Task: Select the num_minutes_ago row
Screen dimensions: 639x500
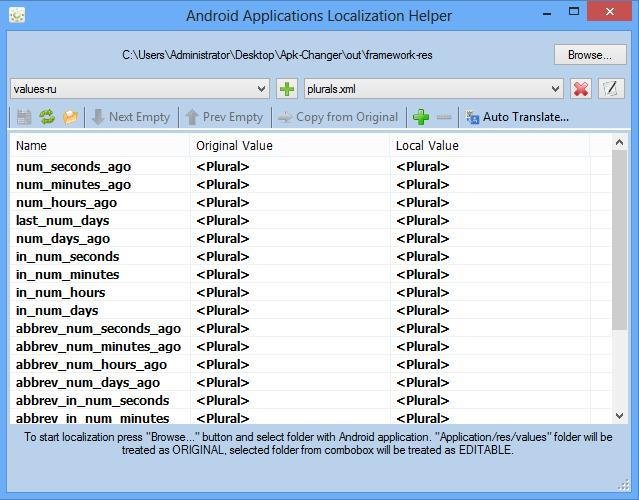Action: click(311, 184)
